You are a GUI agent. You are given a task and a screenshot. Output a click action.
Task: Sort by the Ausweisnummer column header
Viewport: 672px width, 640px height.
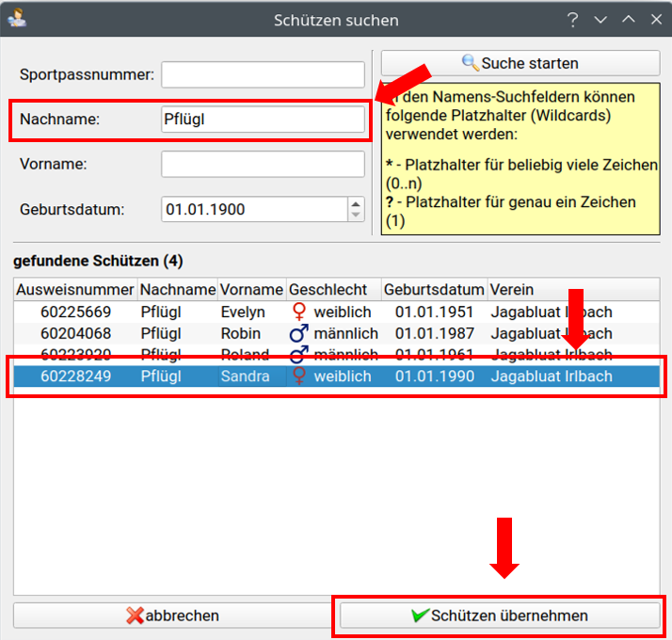(75, 289)
